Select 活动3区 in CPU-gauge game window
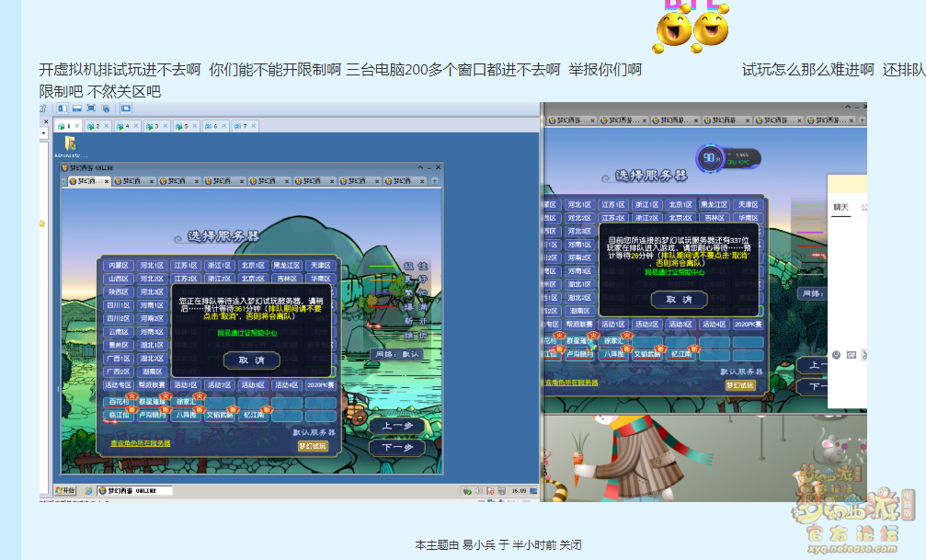The width and height of the screenshot is (926, 560). [x=680, y=325]
